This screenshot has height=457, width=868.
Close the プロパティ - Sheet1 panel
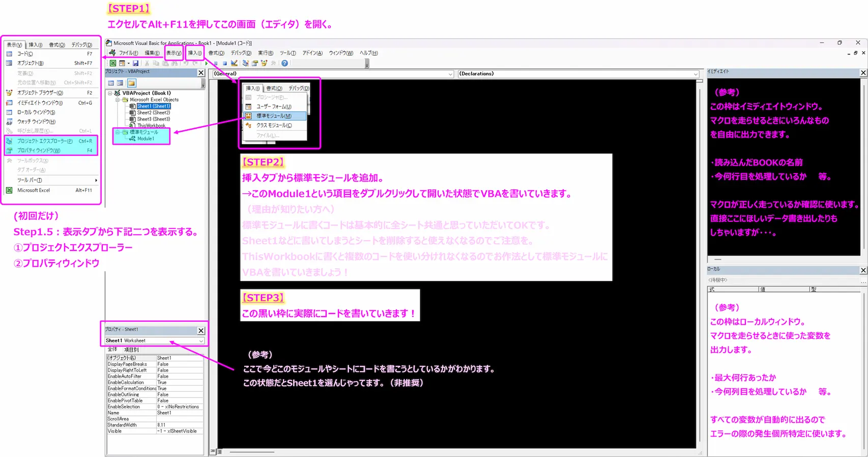[x=201, y=330]
